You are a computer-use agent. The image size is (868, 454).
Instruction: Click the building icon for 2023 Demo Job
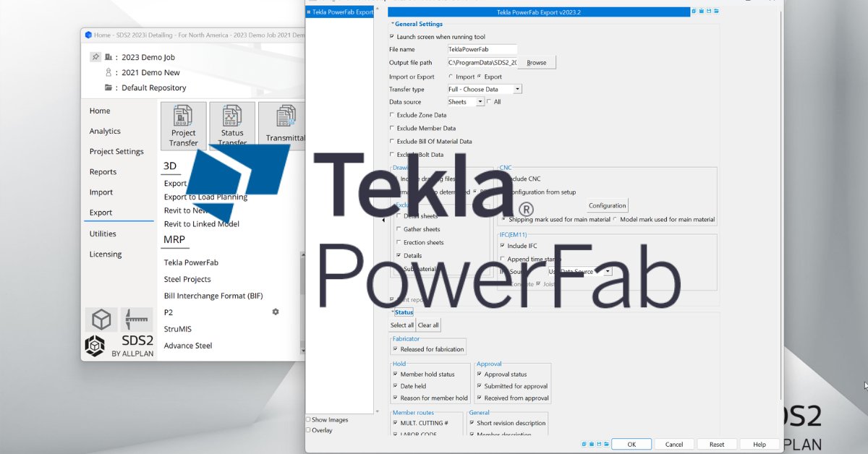[109, 57]
